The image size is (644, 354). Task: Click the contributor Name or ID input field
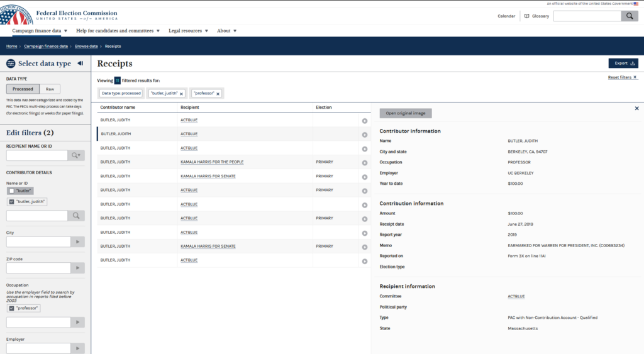(x=37, y=216)
